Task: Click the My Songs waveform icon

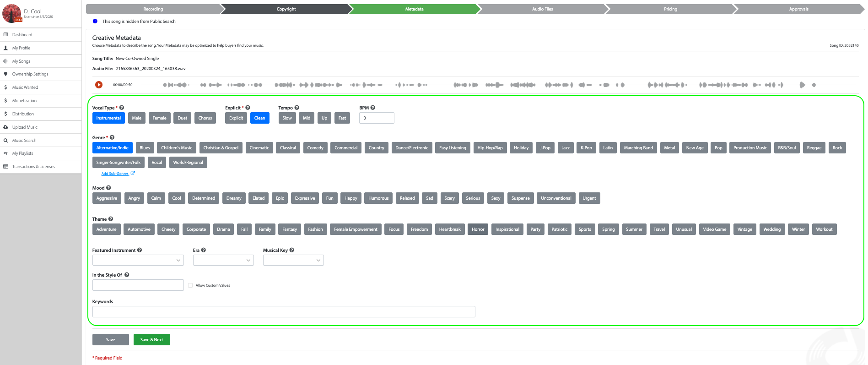Action: pos(5,61)
